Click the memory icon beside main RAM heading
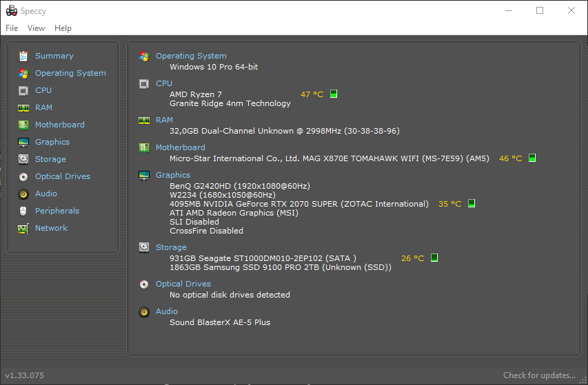 [x=144, y=121]
